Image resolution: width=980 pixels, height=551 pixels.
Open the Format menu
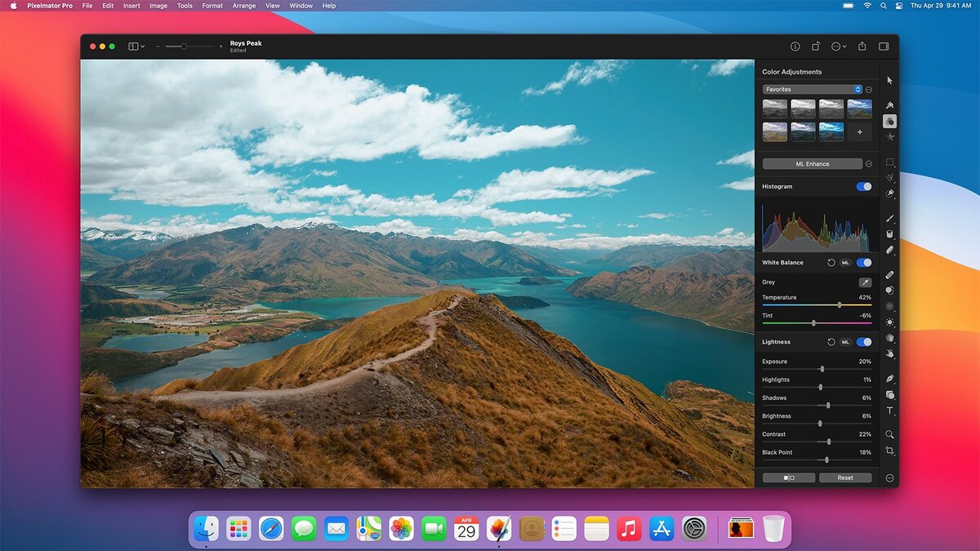pos(212,6)
